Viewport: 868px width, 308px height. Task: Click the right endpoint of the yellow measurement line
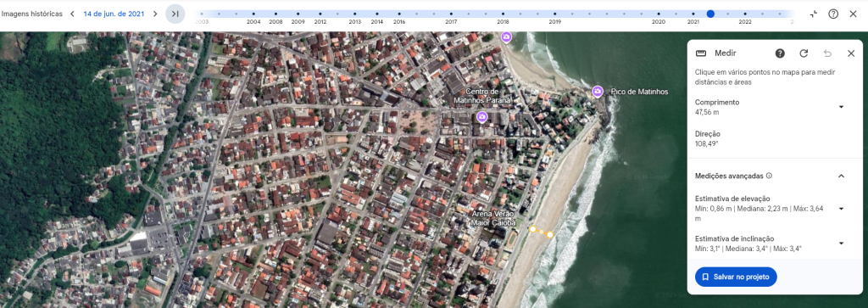coord(549,235)
